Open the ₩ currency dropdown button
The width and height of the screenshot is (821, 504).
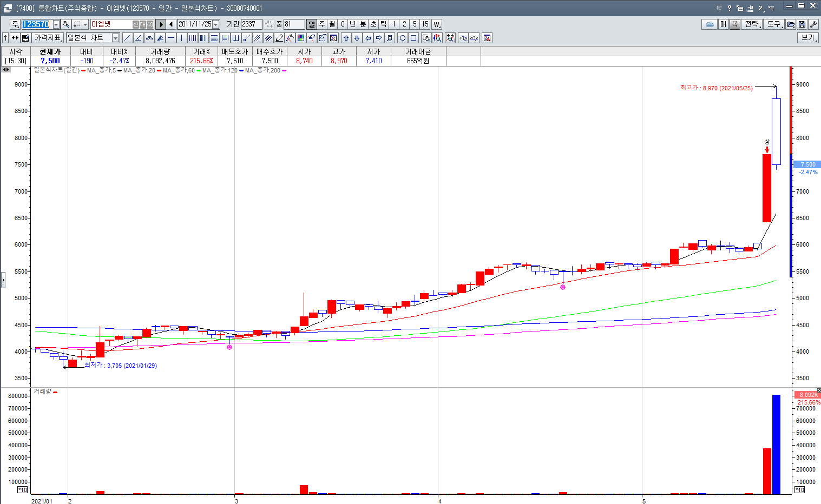tap(437, 24)
